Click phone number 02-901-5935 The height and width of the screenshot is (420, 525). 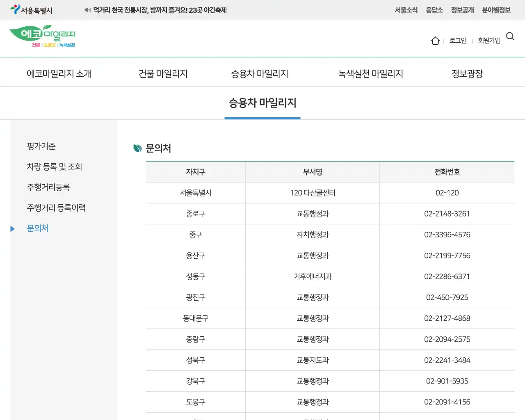coord(447,381)
